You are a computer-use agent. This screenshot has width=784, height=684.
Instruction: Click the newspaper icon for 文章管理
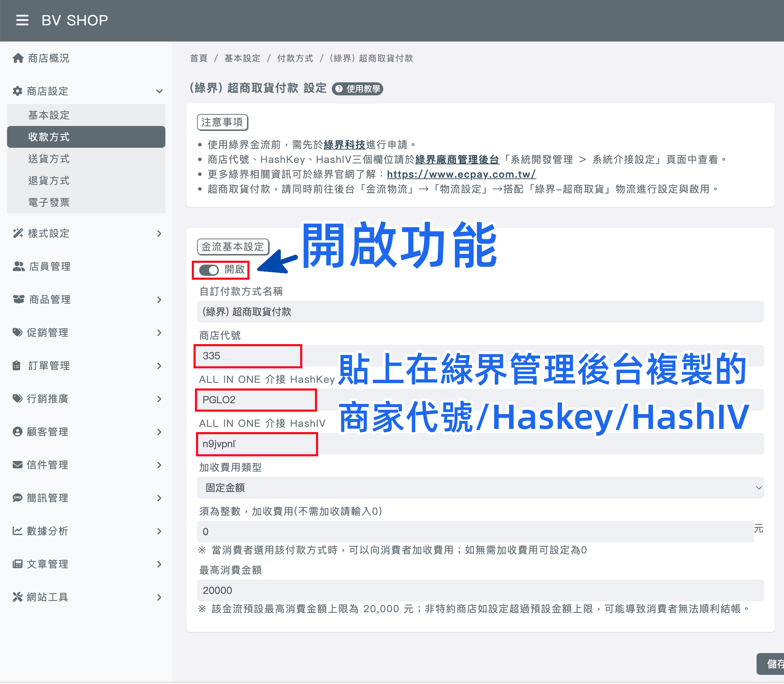tap(18, 564)
